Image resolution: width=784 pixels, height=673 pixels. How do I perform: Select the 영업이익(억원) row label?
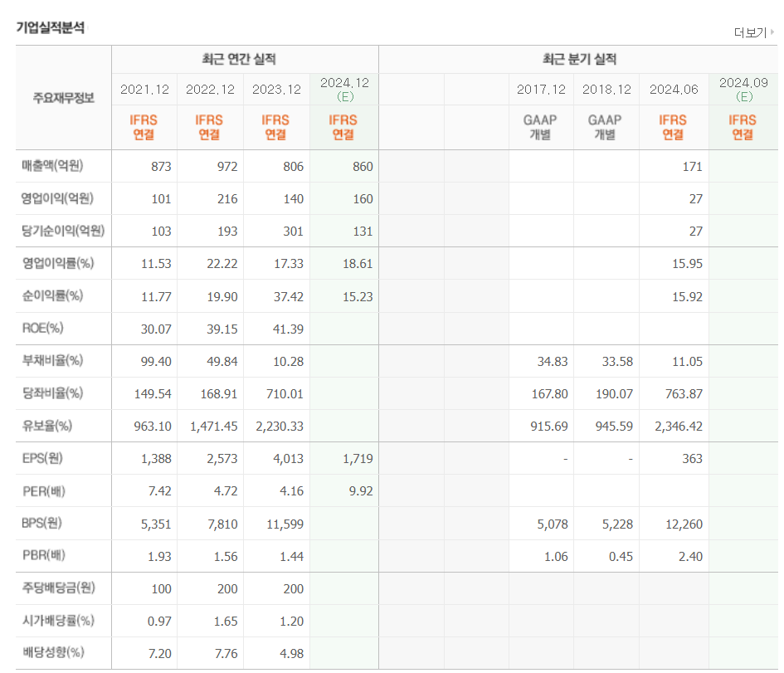pyautogui.click(x=57, y=198)
